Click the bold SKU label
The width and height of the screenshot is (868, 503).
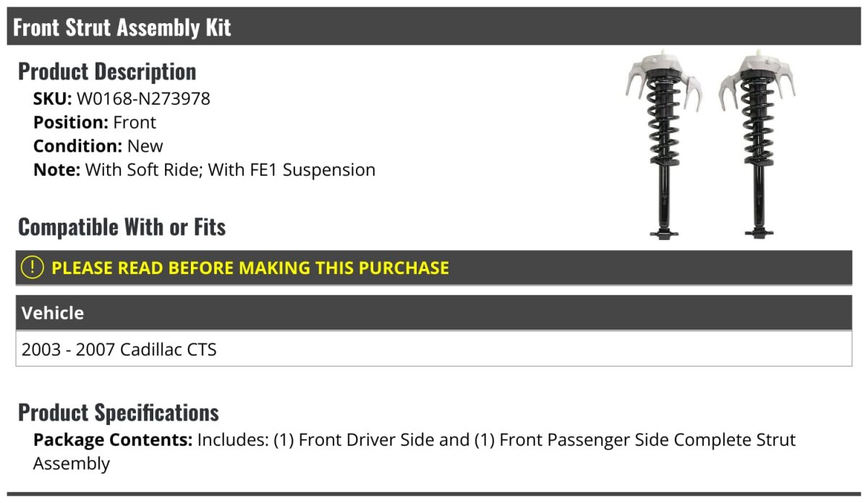tap(52, 98)
